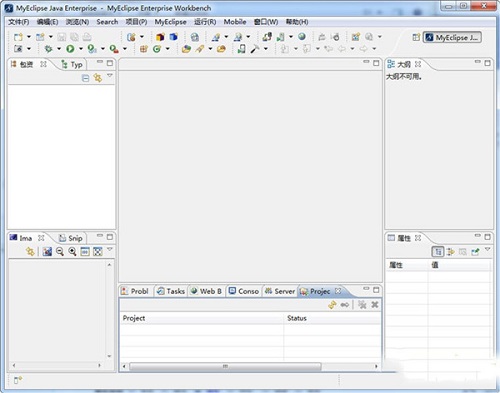Click the MyEclipse J... perspective button
Viewport: 500px width, 393px height.
click(x=452, y=38)
